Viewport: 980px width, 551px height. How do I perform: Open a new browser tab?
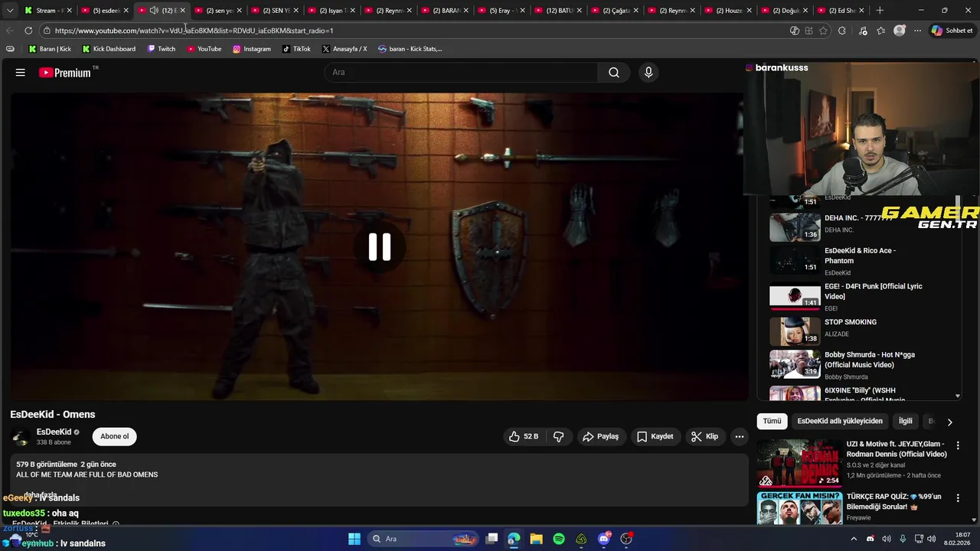(880, 11)
